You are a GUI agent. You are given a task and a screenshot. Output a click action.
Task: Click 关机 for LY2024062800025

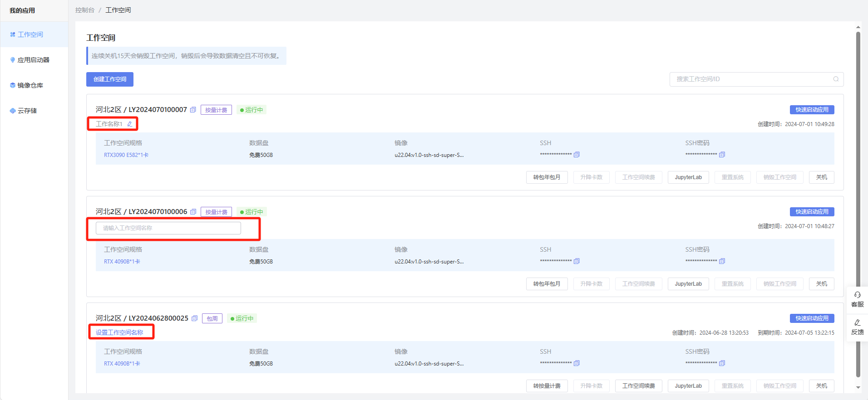click(x=822, y=386)
